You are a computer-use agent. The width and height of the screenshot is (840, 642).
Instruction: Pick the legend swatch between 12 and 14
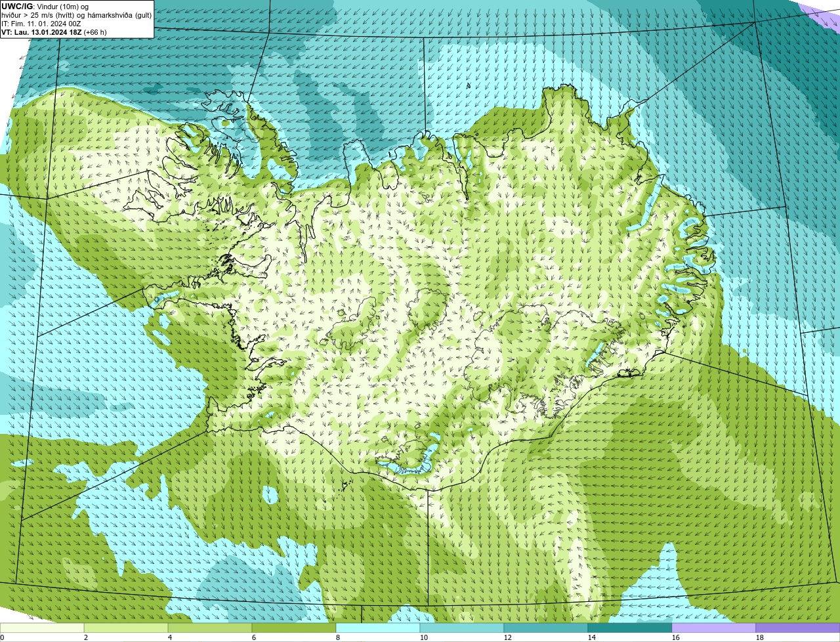click(546, 628)
